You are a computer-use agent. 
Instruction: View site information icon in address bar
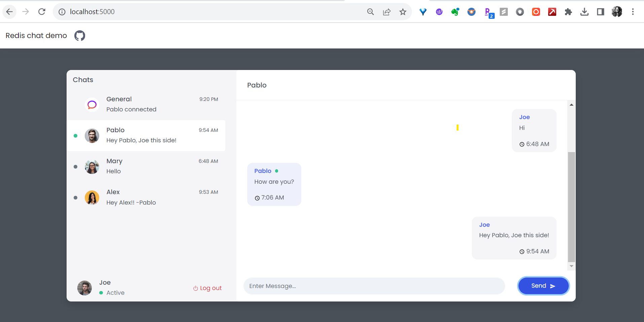pyautogui.click(x=62, y=12)
